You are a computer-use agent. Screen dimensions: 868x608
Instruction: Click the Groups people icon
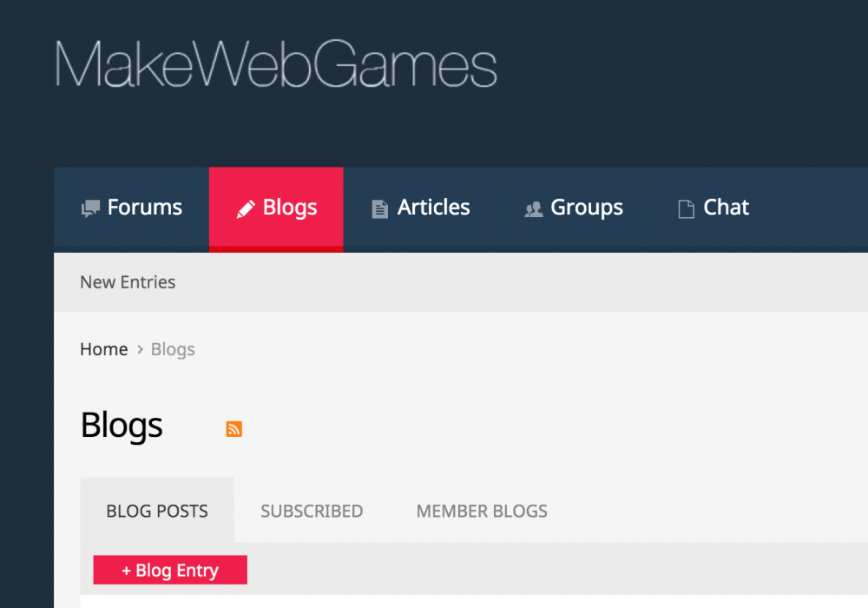point(534,208)
